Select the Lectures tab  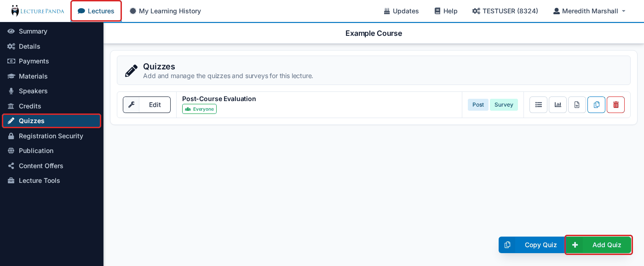[x=96, y=11]
